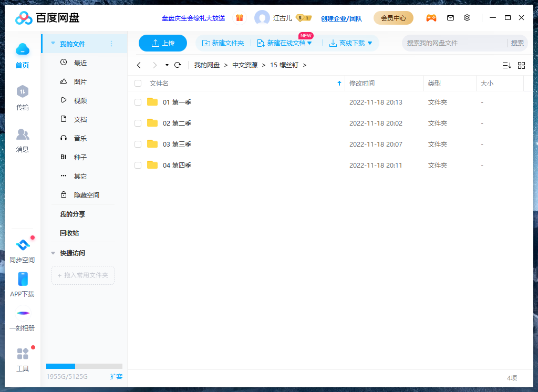Toggle the select-all checkbox in header
This screenshot has width=538, height=392.
138,84
